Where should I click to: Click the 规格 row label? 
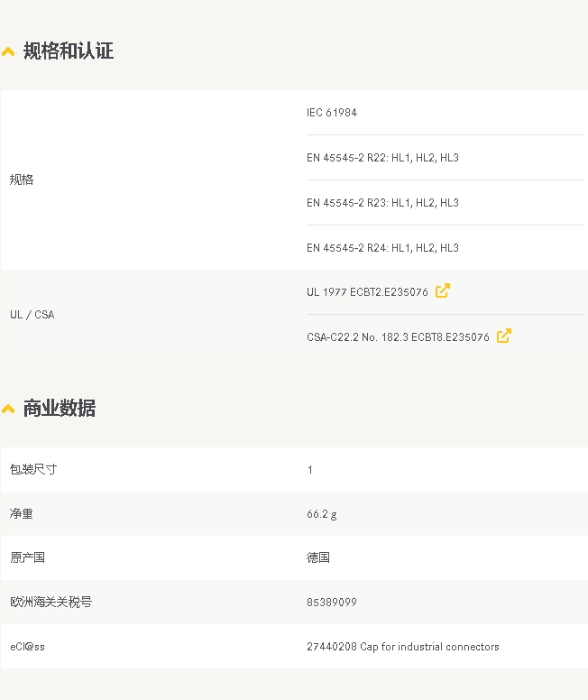tap(22, 180)
